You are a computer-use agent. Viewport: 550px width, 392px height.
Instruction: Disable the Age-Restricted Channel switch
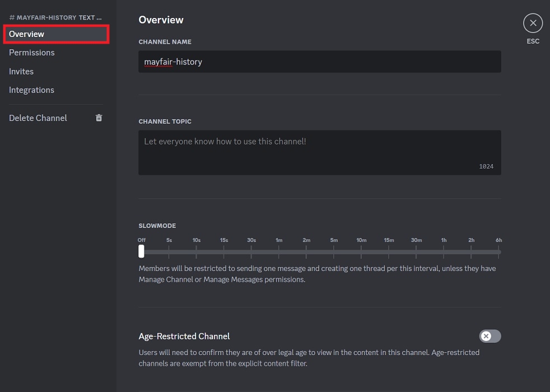pyautogui.click(x=490, y=336)
